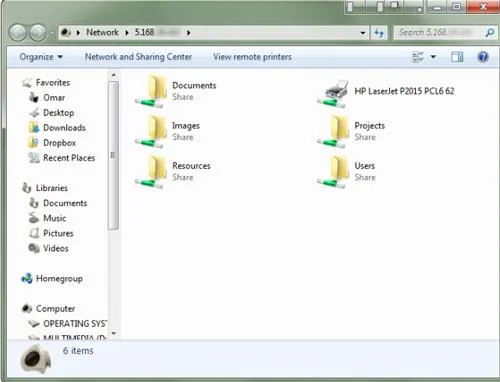The height and width of the screenshot is (382, 500).
Task: Open the view options dropdown arrow
Action: tap(433, 57)
